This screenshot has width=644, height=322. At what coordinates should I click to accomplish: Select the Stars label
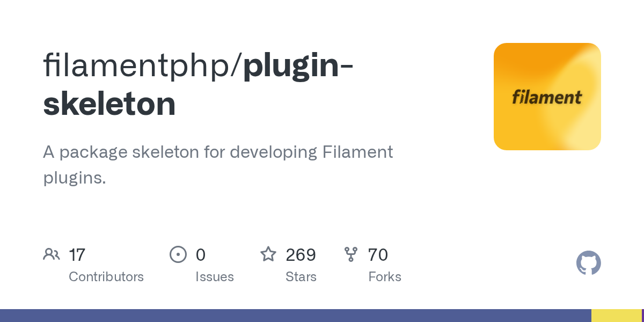[301, 277]
